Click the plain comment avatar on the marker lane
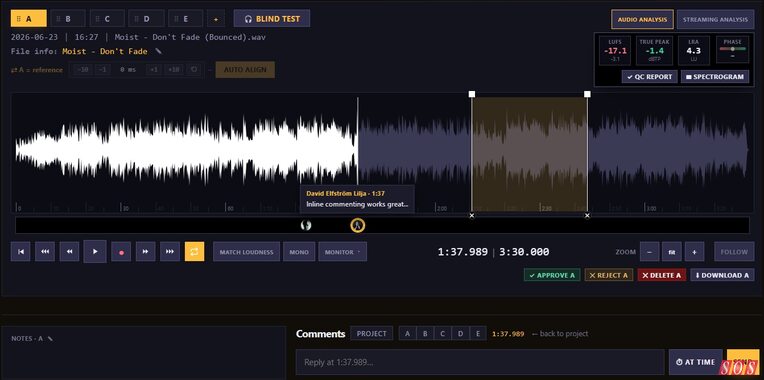The width and height of the screenshot is (764, 380). 306,225
